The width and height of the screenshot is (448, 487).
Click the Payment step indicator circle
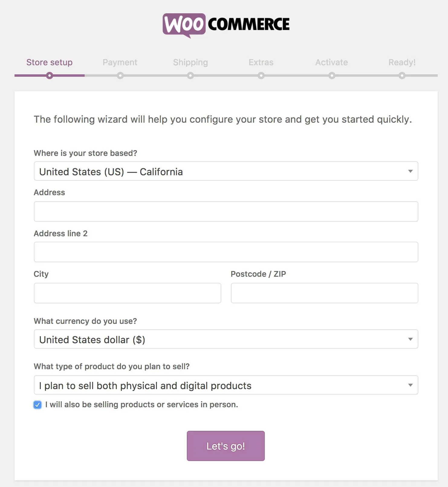120,76
